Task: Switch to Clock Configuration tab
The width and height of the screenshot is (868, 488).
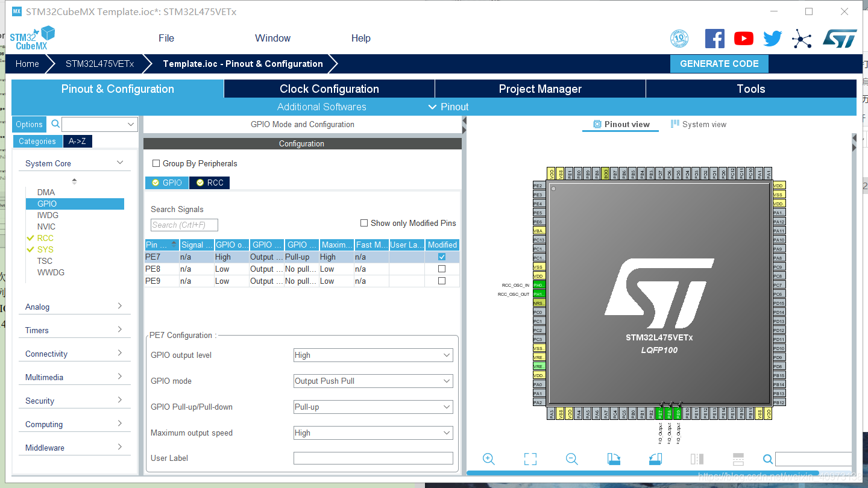Action: pos(329,89)
